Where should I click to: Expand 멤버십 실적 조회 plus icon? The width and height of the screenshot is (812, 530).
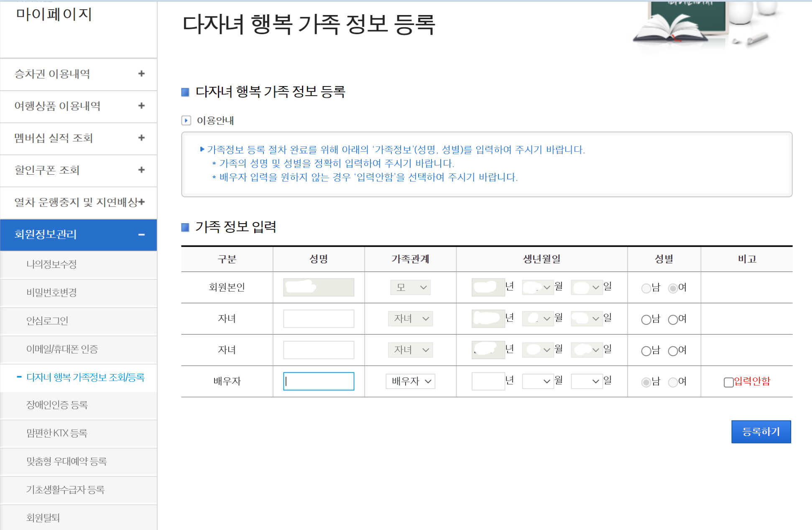click(141, 138)
